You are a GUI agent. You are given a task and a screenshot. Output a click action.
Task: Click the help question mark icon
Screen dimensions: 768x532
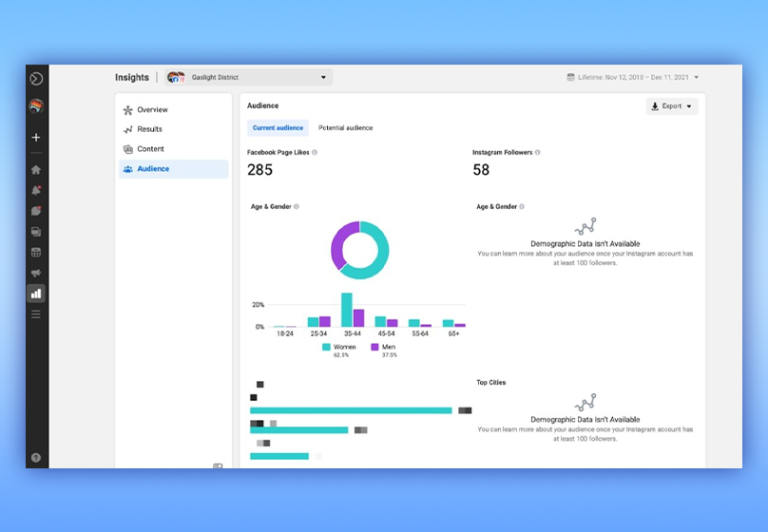36,457
